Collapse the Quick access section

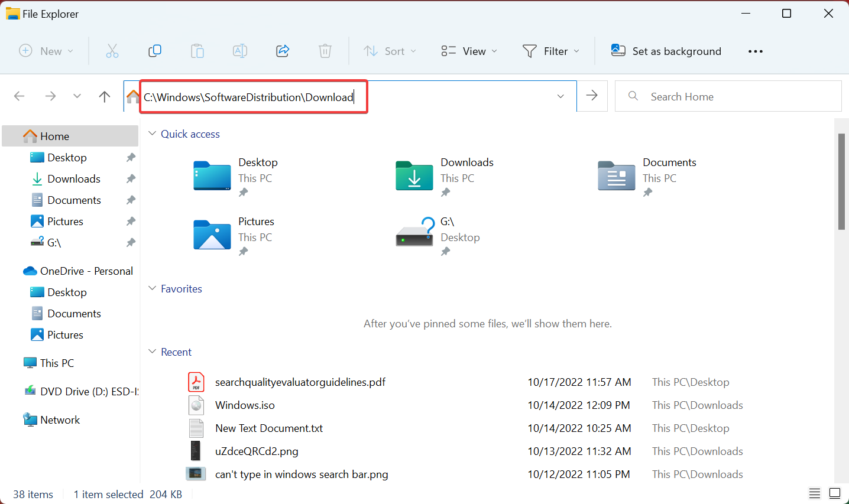click(152, 134)
